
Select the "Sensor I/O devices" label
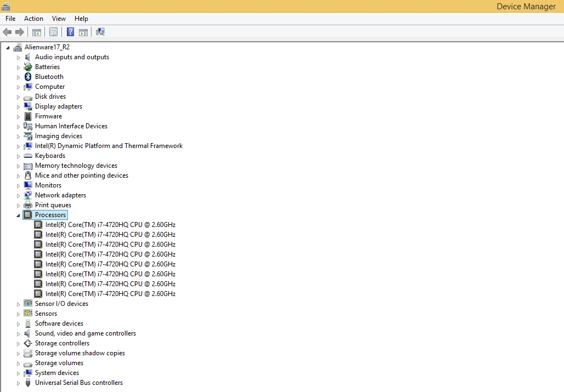61,304
